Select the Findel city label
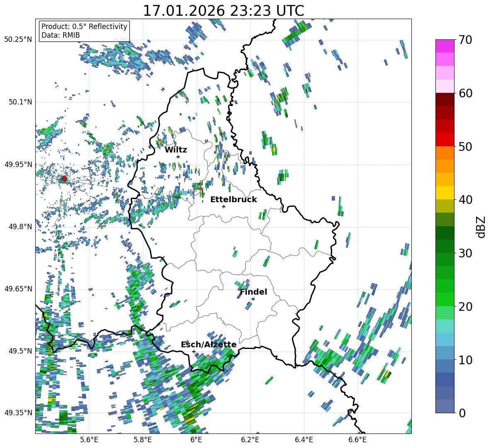The image size is (491, 448). (x=253, y=292)
